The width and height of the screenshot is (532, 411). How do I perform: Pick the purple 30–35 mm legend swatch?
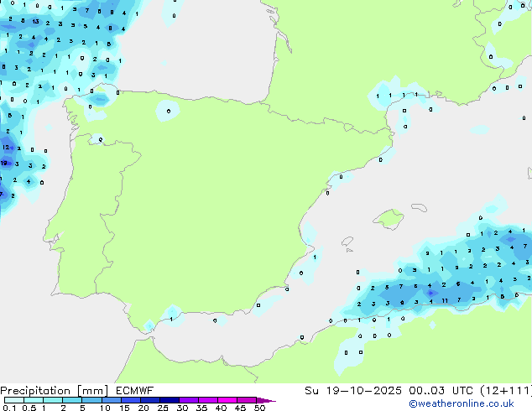tap(189, 400)
